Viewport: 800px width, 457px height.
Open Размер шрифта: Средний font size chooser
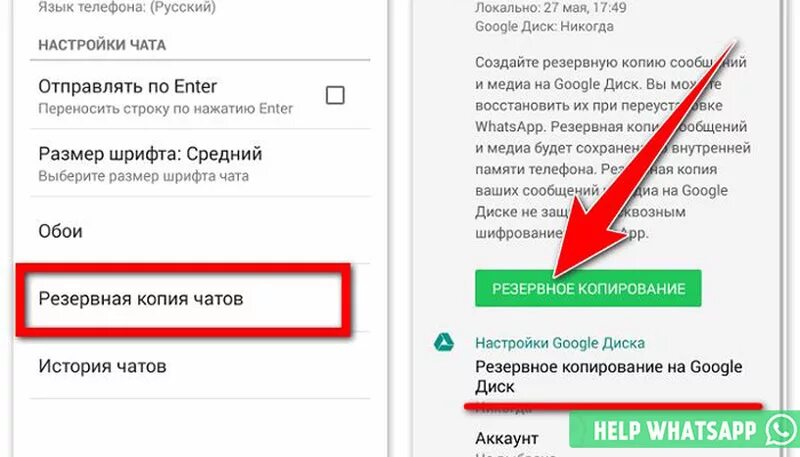click(199, 163)
